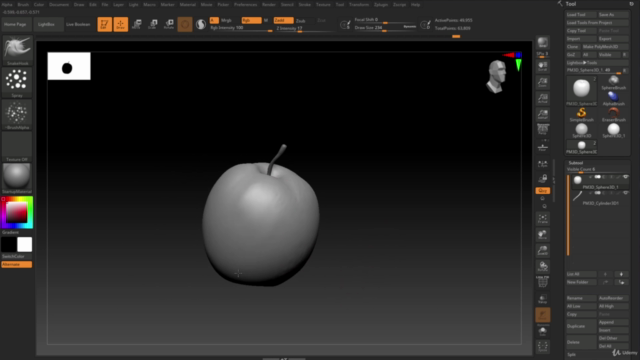640x360 pixels.
Task: Activate Edit mode button
Action: 104,24
